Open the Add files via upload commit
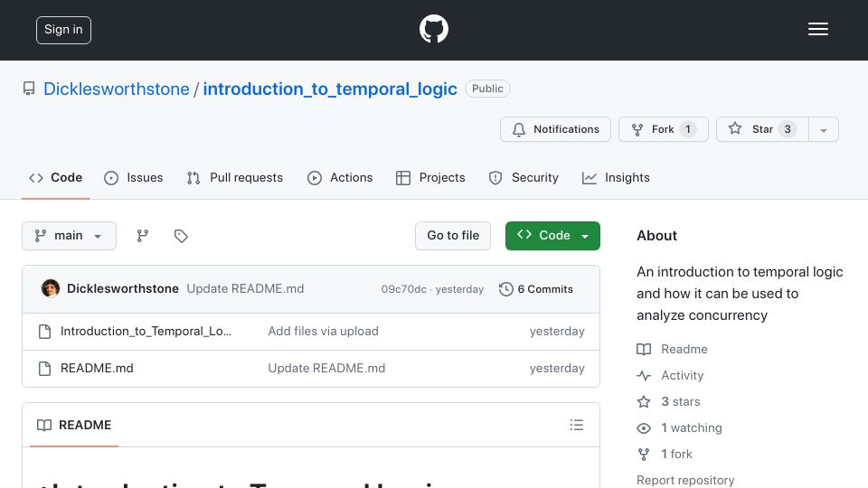Screen dimensions: 868x488 (x=324, y=332)
